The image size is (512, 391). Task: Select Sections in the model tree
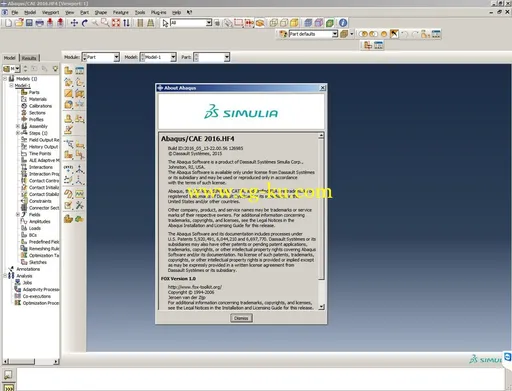(37, 113)
